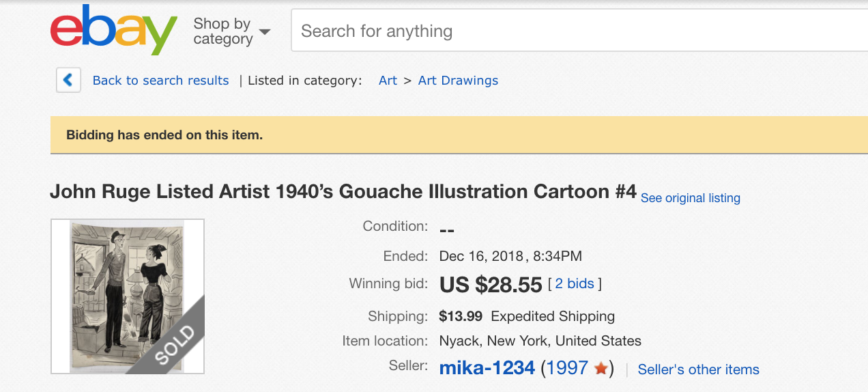Viewport: 868px width, 392px height.
Task: Go back to search results
Action: [160, 81]
